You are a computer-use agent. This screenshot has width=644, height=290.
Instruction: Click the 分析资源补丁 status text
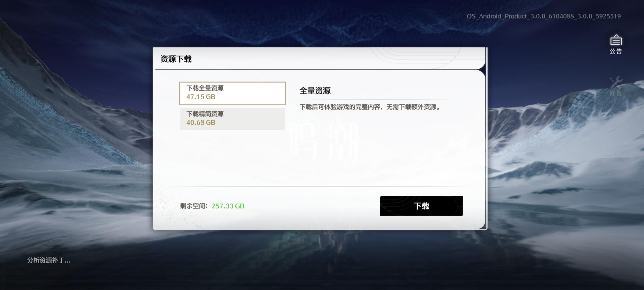49,261
